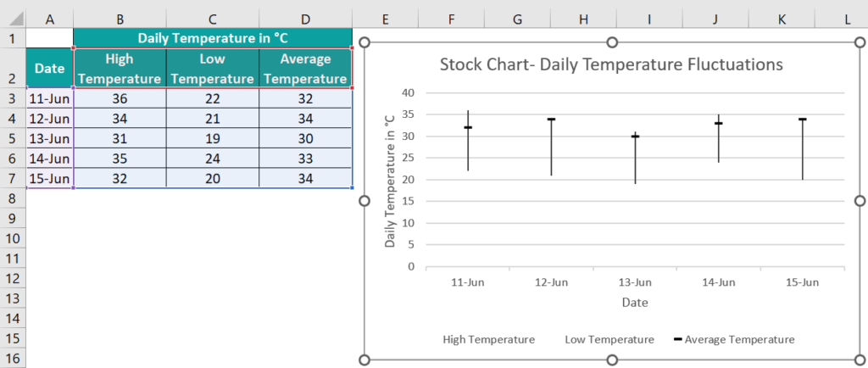Click cell with high temperature 36

click(x=120, y=98)
